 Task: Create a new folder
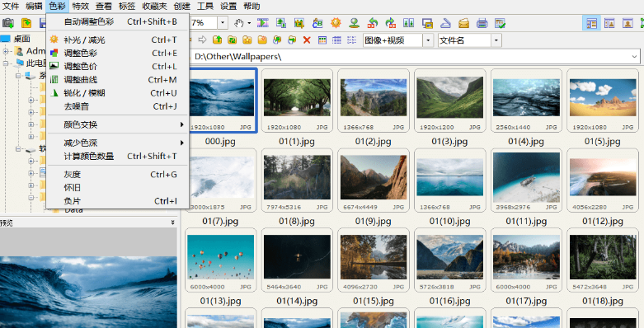click(x=262, y=40)
